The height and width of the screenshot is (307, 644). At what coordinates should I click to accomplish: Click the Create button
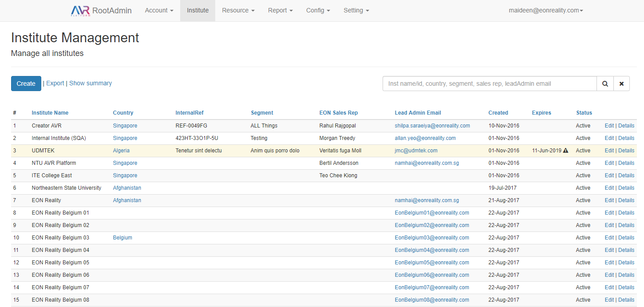26,84
